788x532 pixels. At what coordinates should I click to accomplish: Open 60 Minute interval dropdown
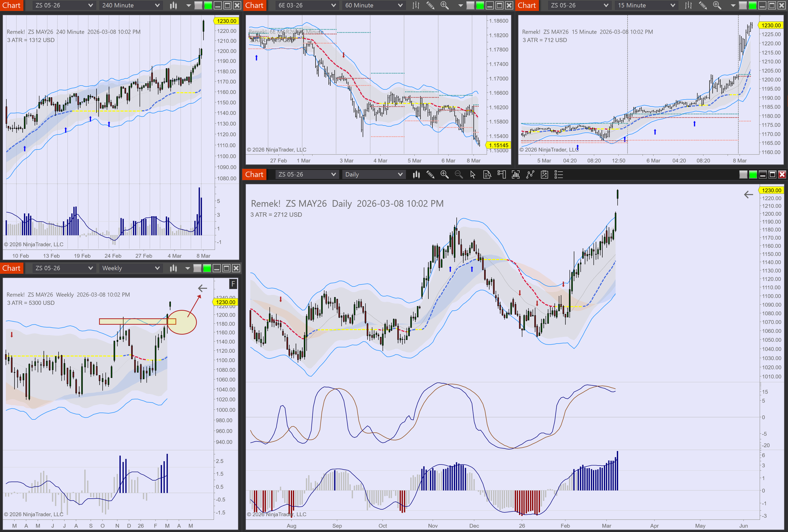374,5
